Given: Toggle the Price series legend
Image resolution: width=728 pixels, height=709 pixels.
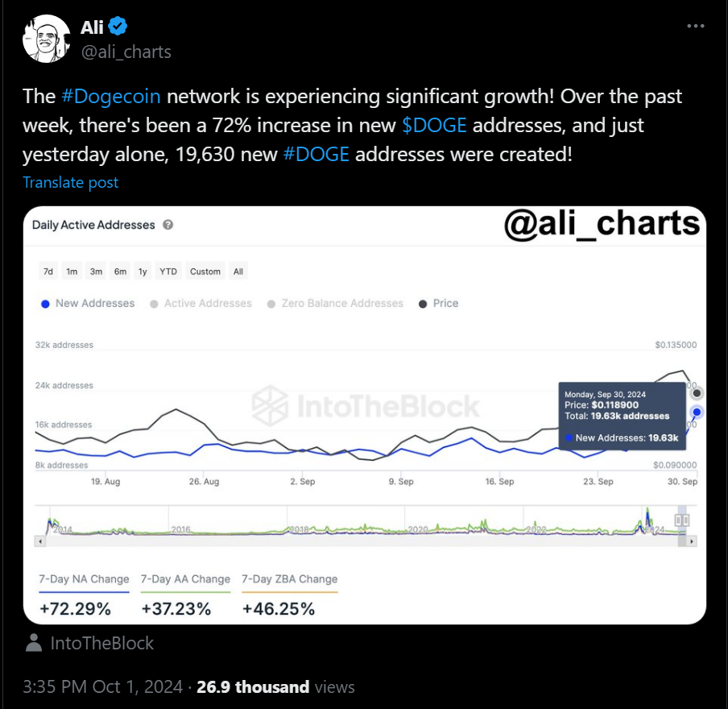Looking at the screenshot, I should click(x=438, y=304).
